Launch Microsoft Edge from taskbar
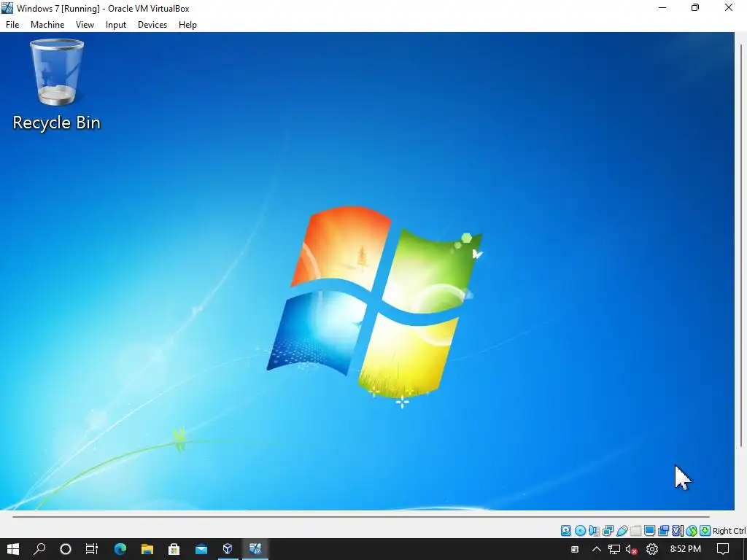This screenshot has width=747, height=560. coord(120,549)
